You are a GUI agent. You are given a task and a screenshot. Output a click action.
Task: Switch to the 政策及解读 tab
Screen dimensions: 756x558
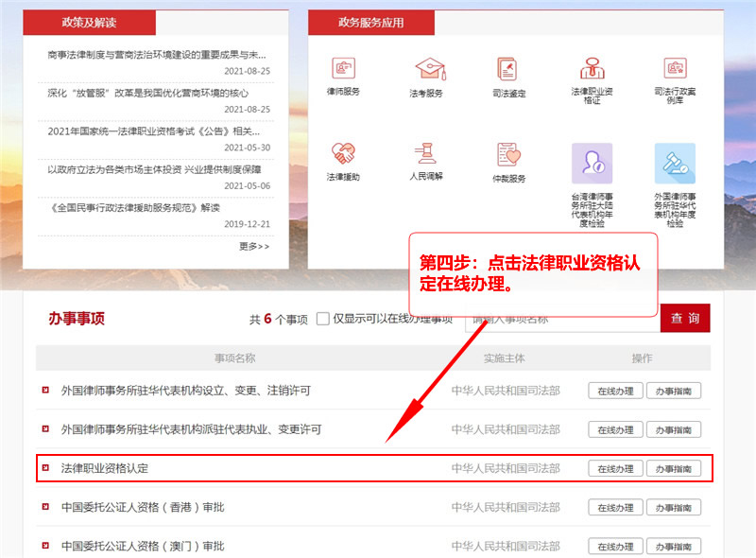[x=89, y=23]
